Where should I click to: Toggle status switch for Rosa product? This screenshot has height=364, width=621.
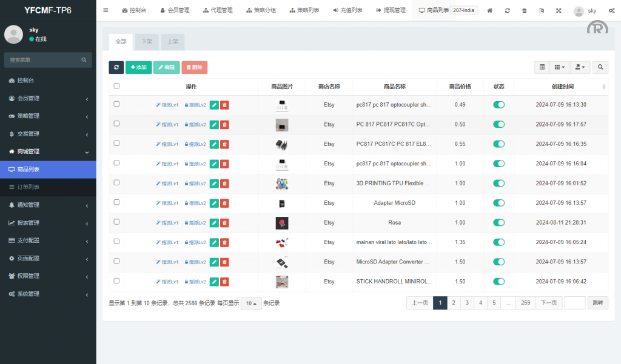pos(498,223)
